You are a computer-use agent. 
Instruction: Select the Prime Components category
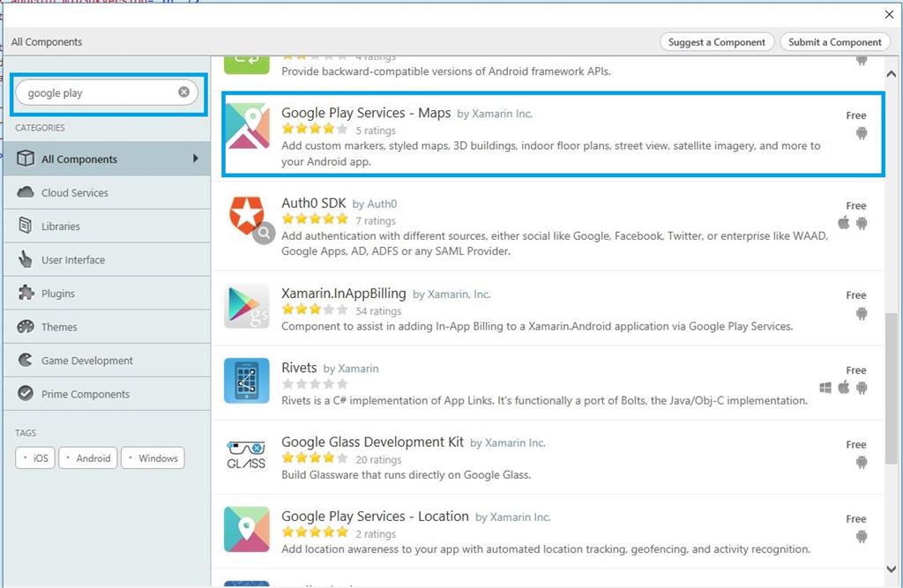[107, 393]
